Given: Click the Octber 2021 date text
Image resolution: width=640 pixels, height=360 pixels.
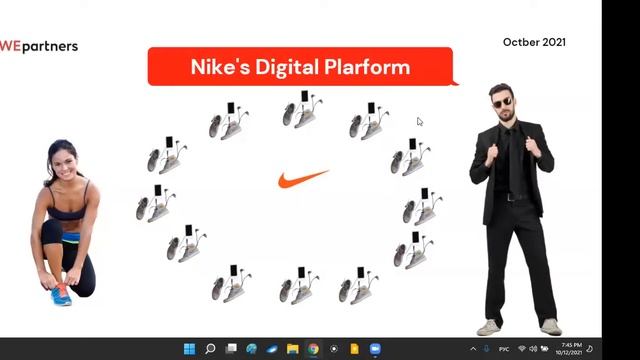Looking at the screenshot, I should point(534,42).
